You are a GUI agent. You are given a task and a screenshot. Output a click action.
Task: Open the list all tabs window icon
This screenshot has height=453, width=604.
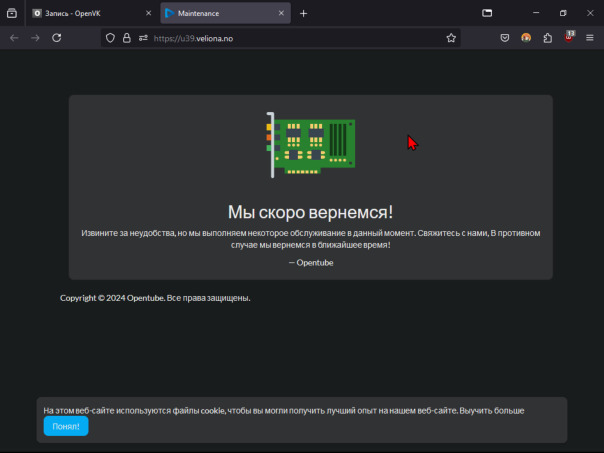487,13
